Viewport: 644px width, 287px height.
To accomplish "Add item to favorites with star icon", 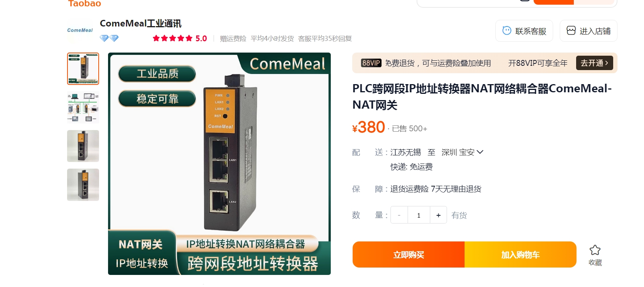I will pyautogui.click(x=595, y=250).
